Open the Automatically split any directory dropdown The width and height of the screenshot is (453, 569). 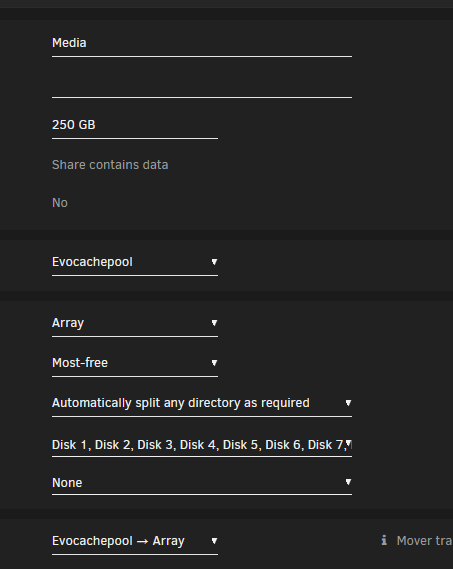pyautogui.click(x=202, y=403)
